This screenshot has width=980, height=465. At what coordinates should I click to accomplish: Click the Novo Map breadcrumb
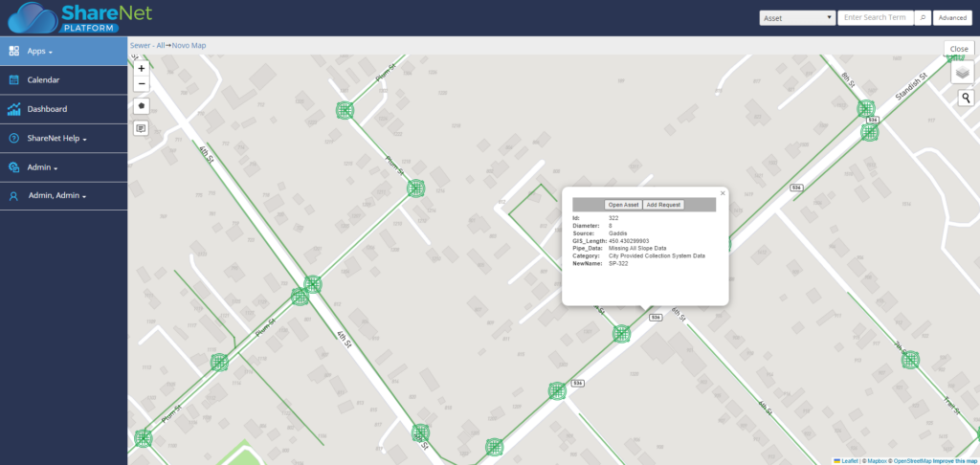coord(189,46)
